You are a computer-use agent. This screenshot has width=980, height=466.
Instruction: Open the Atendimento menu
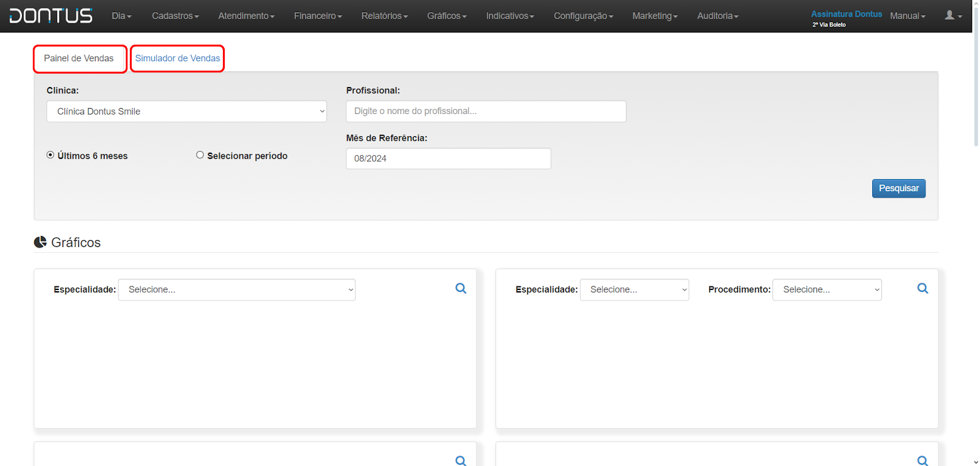[x=246, y=16]
